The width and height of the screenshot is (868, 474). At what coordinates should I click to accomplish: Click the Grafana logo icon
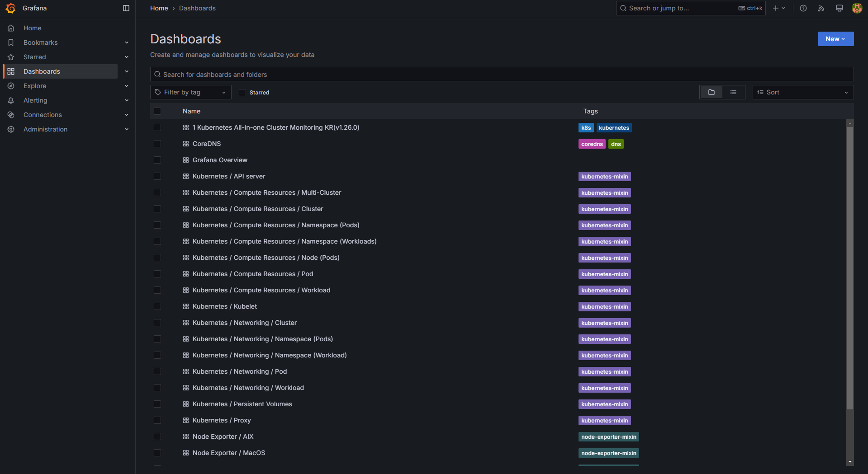(10, 8)
